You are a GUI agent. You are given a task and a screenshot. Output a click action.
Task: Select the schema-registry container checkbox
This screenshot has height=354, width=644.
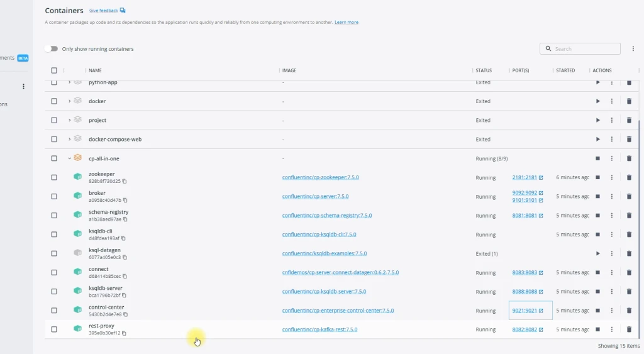click(x=54, y=216)
